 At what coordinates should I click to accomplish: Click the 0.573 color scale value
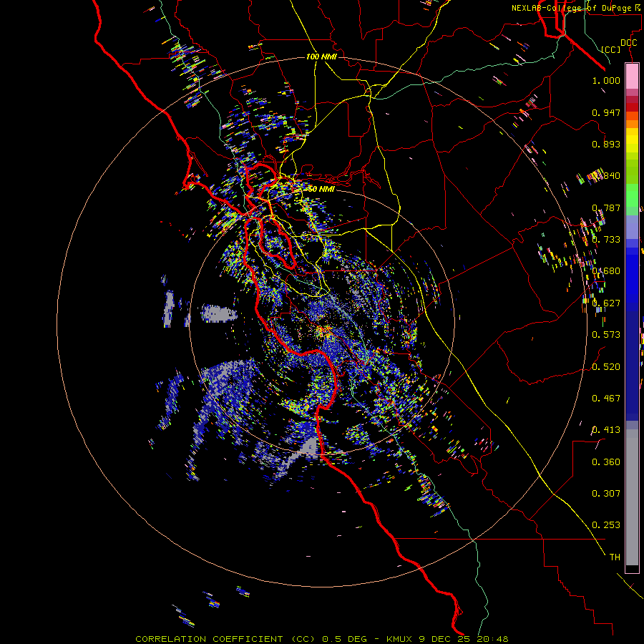(606, 335)
